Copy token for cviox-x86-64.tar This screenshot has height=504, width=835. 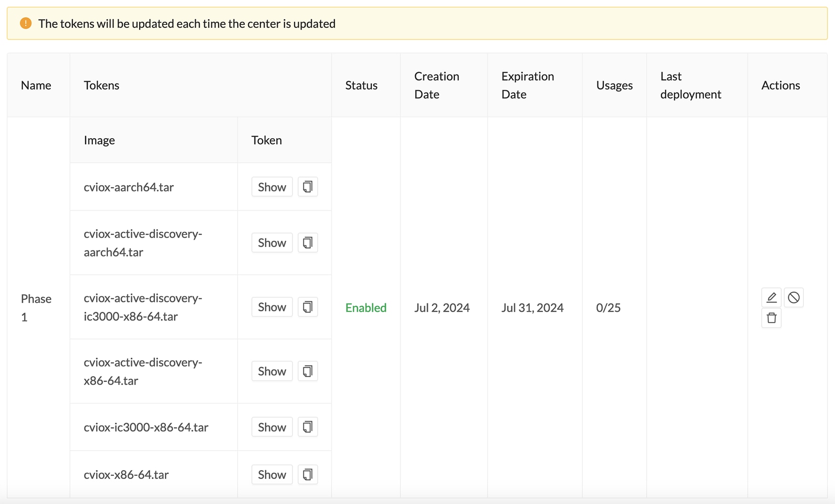coord(308,474)
